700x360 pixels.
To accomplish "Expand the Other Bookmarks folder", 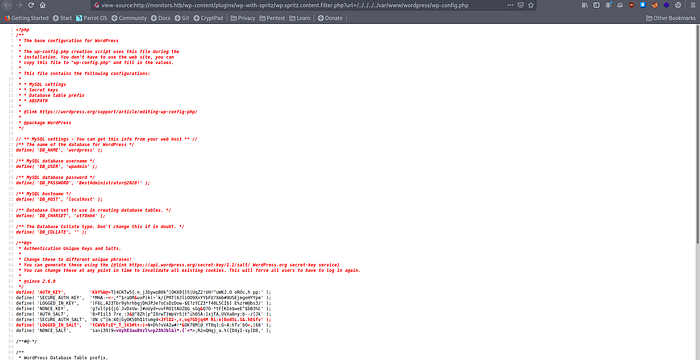I will [671, 18].
